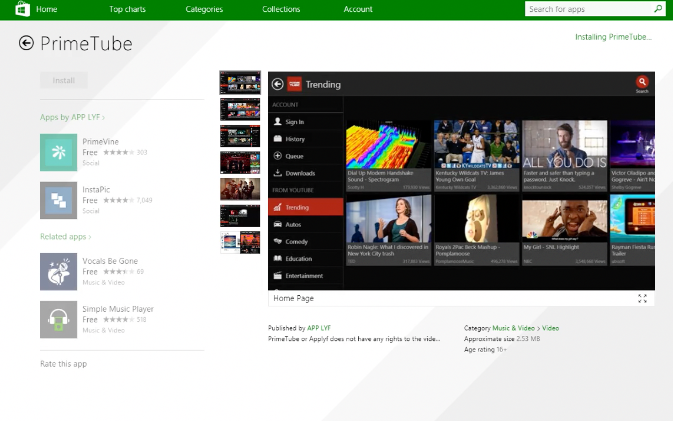
Task: Open the Home menu item
Action: pos(46,9)
